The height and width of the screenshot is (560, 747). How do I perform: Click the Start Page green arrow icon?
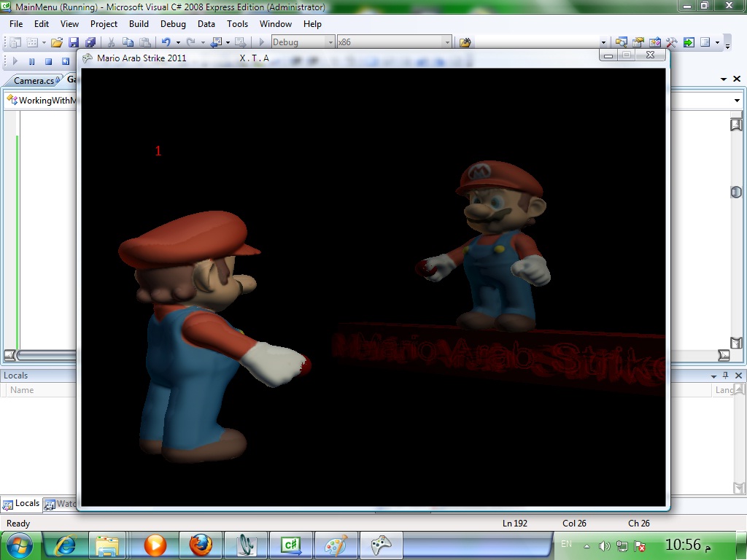point(689,42)
